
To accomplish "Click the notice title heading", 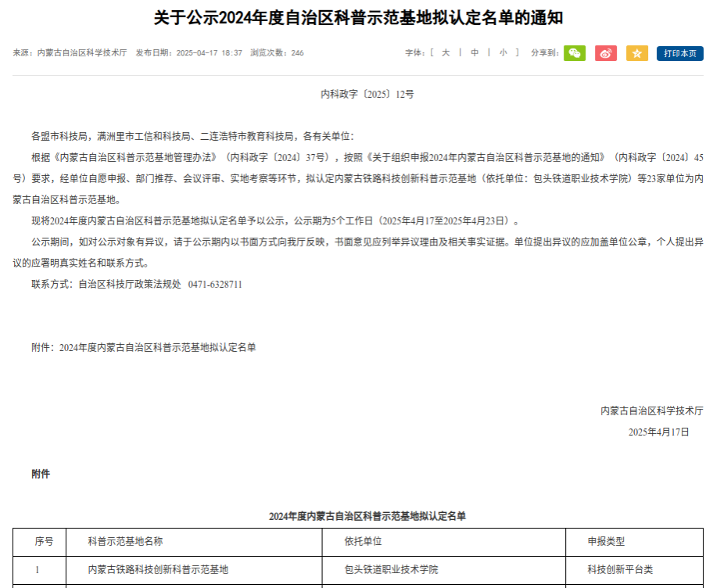I will [x=358, y=18].
